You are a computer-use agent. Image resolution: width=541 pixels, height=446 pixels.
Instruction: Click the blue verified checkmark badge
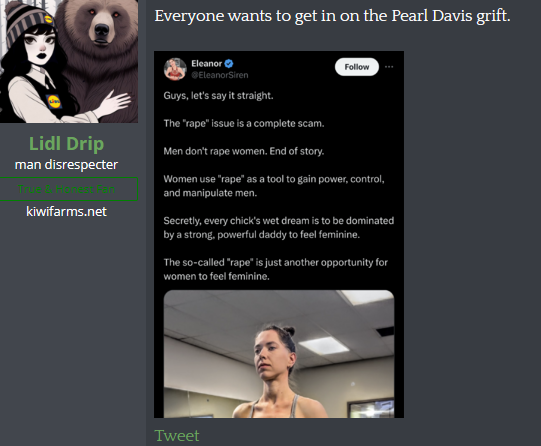pos(229,63)
